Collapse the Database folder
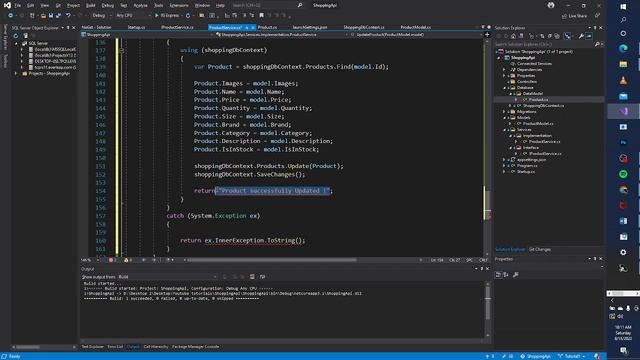The height and width of the screenshot is (360, 640). [504, 88]
